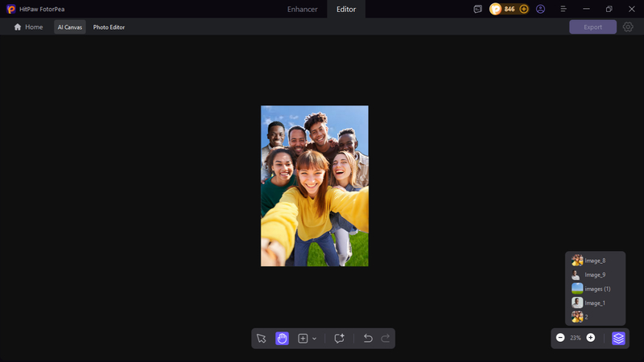Viewport: 644px width, 362px height.
Task: Click the Image_8 layer thumbnail
Action: coord(577,260)
